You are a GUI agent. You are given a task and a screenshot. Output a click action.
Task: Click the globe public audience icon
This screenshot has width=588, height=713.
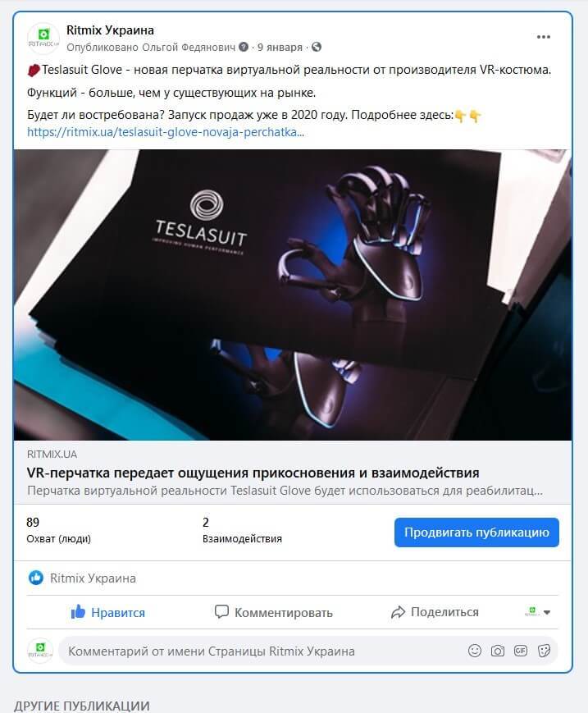point(317,47)
